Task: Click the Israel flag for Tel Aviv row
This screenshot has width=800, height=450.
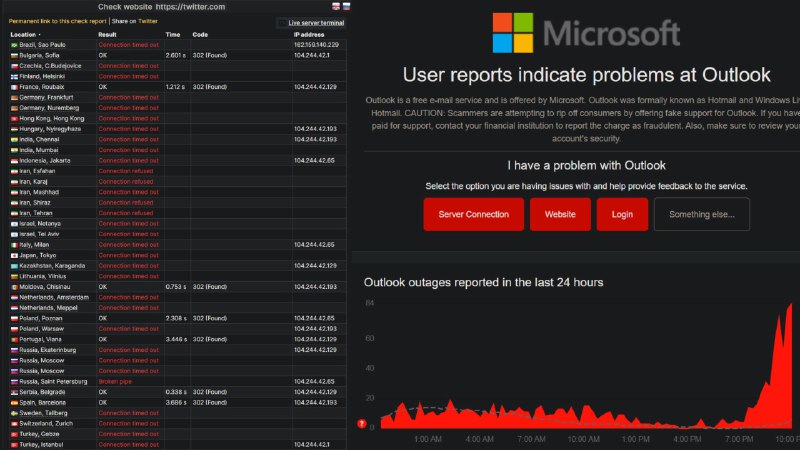Action: (14, 234)
